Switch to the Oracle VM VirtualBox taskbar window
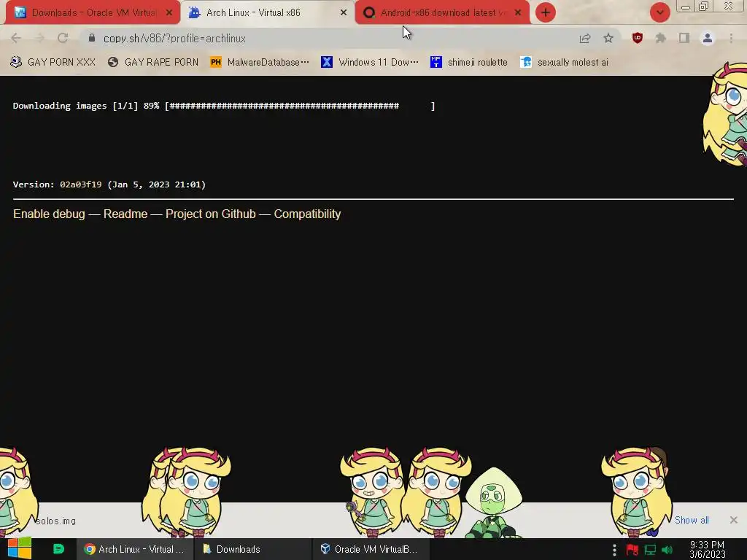 click(371, 549)
